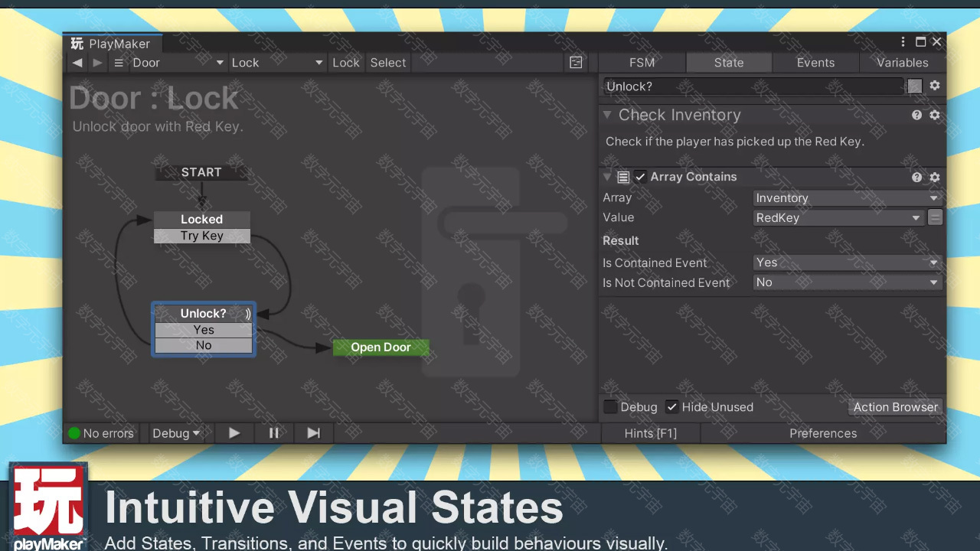Select the Yes transition on Unlock? state

[x=204, y=330]
